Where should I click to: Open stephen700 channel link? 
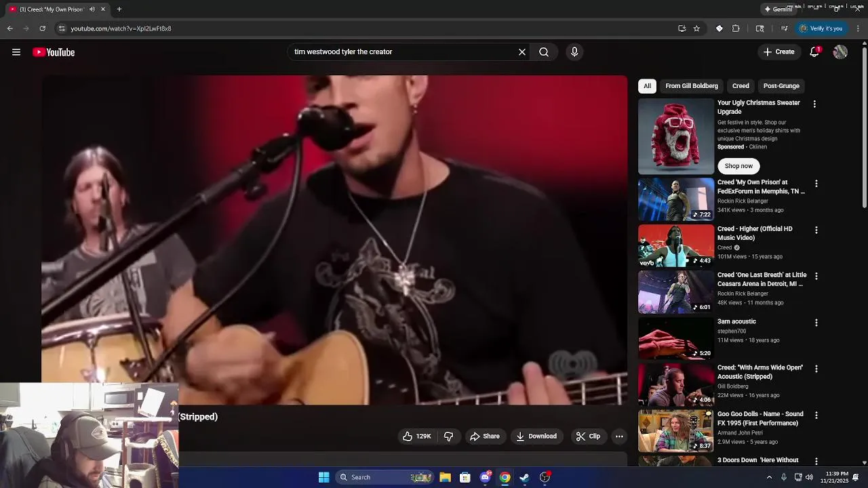coord(730,331)
